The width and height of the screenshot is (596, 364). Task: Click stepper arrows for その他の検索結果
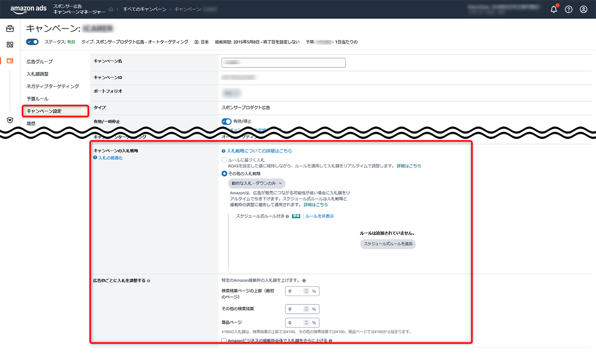tap(306, 309)
